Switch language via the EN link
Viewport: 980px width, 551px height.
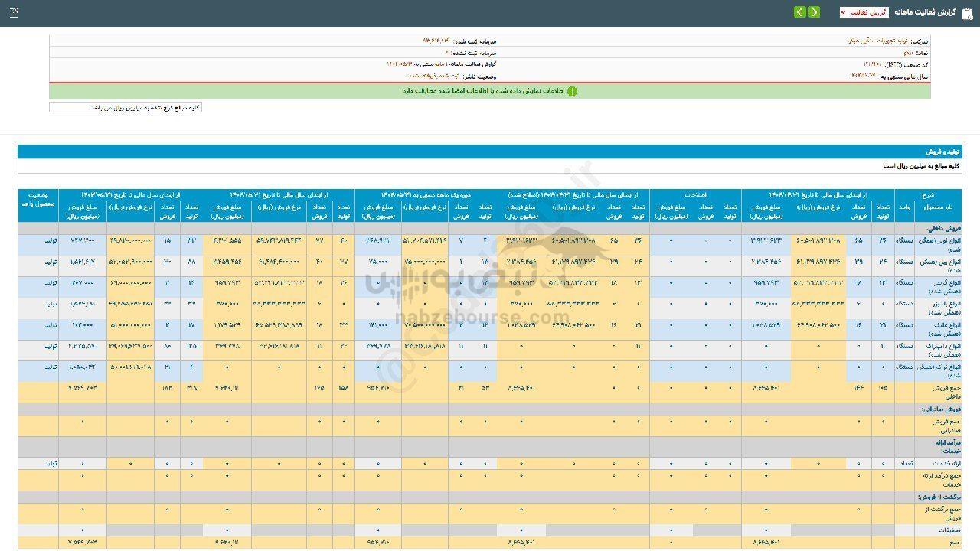pyautogui.click(x=15, y=12)
